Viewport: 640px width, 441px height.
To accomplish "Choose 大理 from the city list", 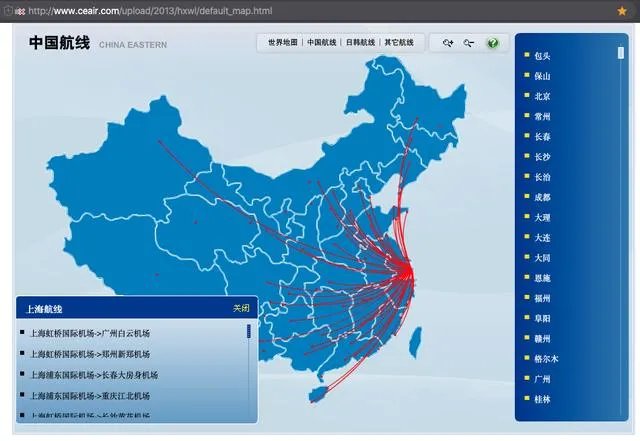I will [x=542, y=218].
